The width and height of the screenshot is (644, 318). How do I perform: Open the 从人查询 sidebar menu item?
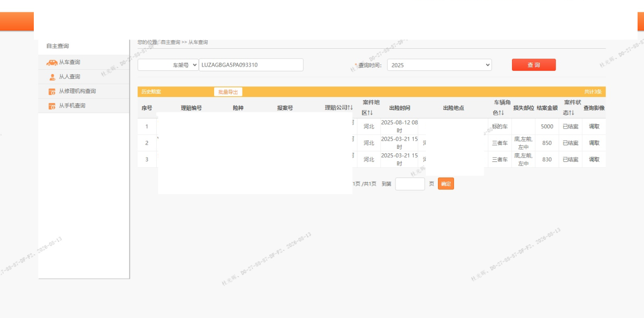(x=84, y=77)
